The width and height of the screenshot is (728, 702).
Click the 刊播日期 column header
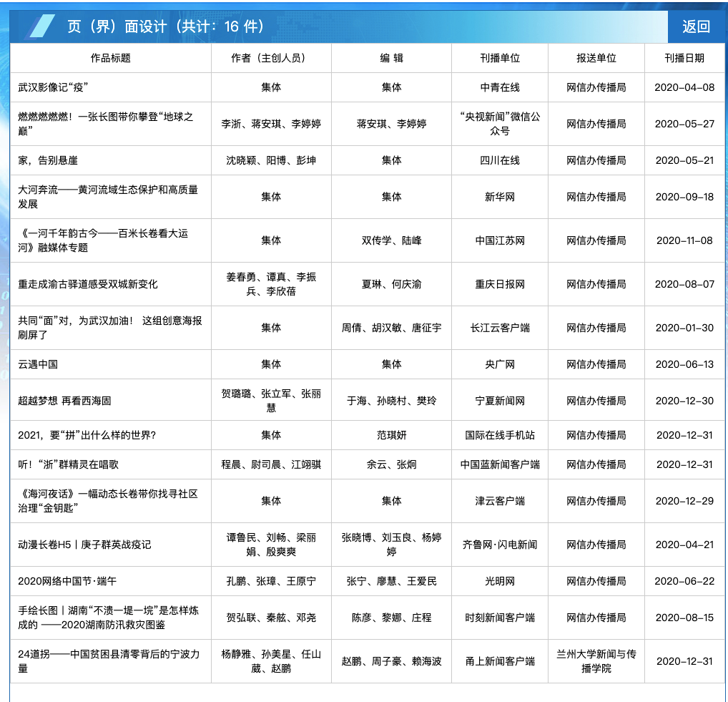click(684, 58)
